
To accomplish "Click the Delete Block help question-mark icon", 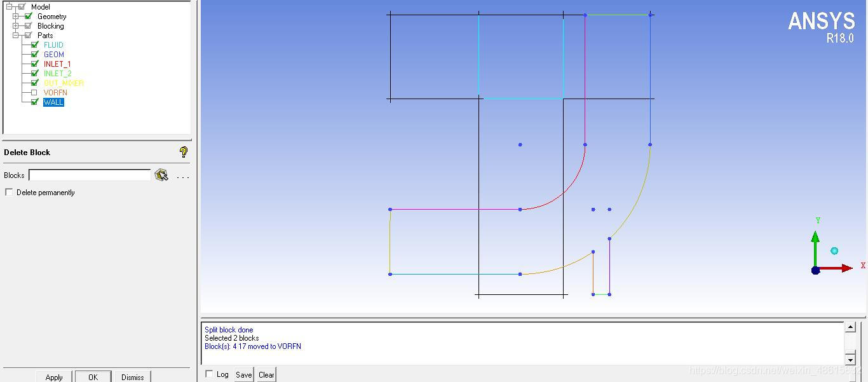I will (x=184, y=152).
